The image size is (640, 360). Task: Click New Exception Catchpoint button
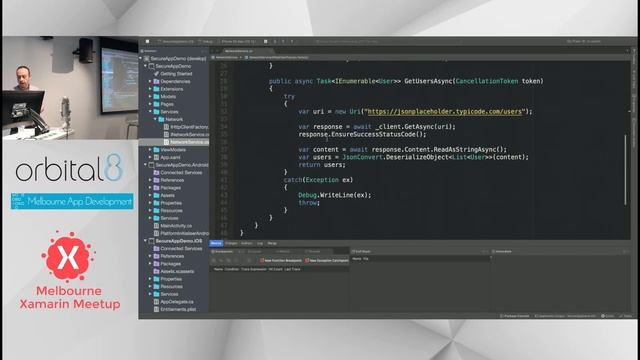point(327,260)
